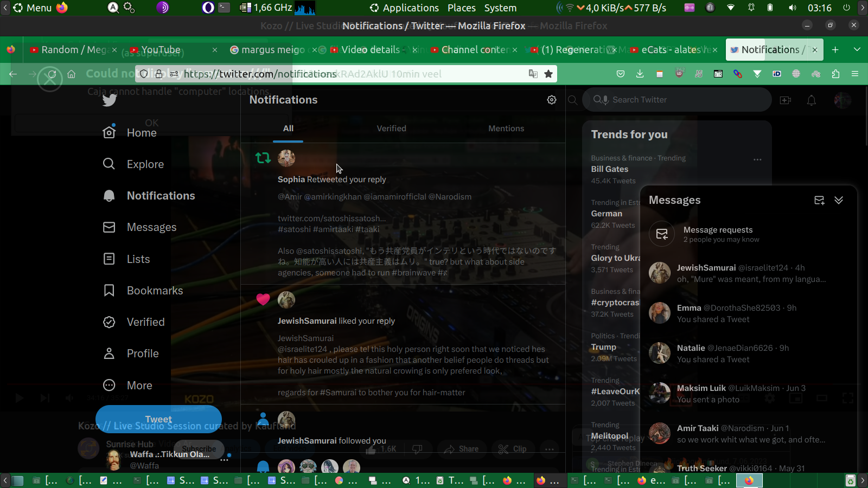Switch to the Verified notifications tab
The image size is (868, 488).
[391, 129]
